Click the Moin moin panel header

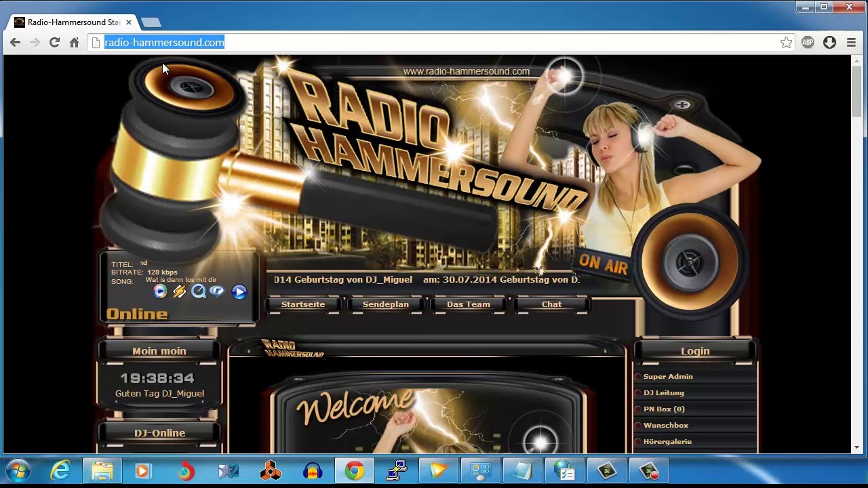(x=159, y=351)
